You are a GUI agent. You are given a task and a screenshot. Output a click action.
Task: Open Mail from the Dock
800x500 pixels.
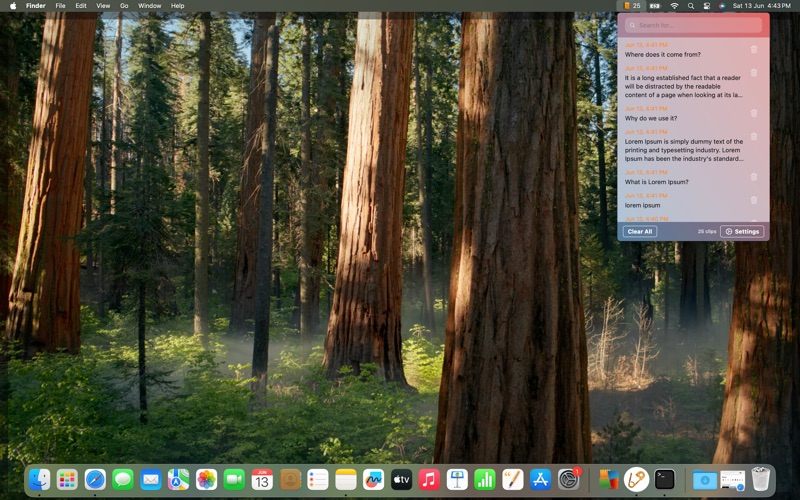(x=151, y=480)
